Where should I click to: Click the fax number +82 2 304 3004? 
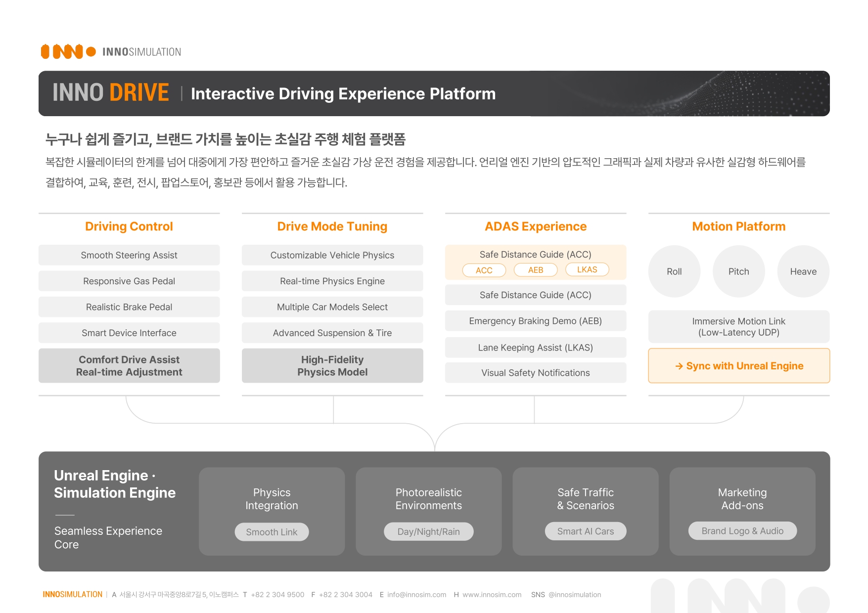coord(346,595)
